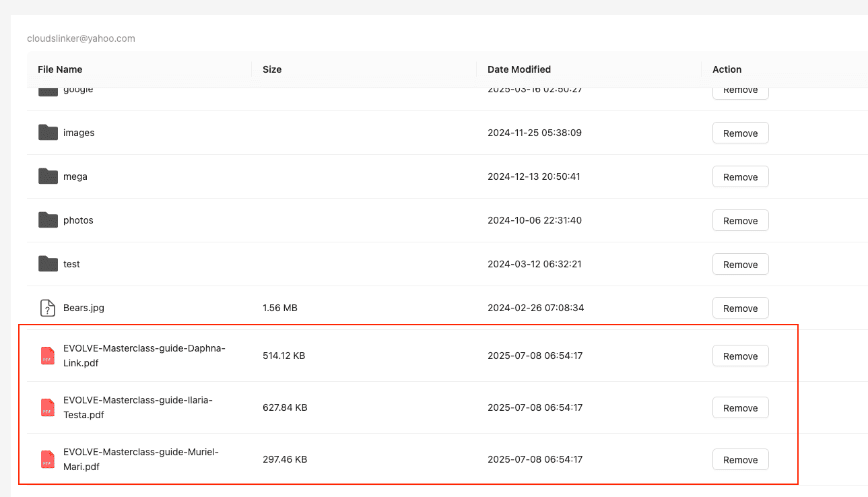Click Daphna-Link row date 2025-07-08 06:54:17
Image resolution: width=868 pixels, height=497 pixels.
[x=535, y=356]
